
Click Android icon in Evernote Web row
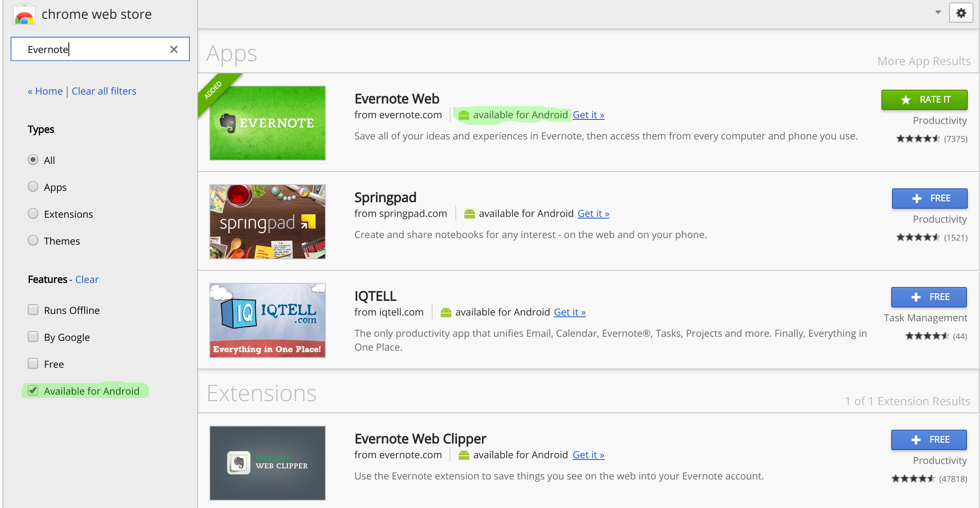(464, 115)
